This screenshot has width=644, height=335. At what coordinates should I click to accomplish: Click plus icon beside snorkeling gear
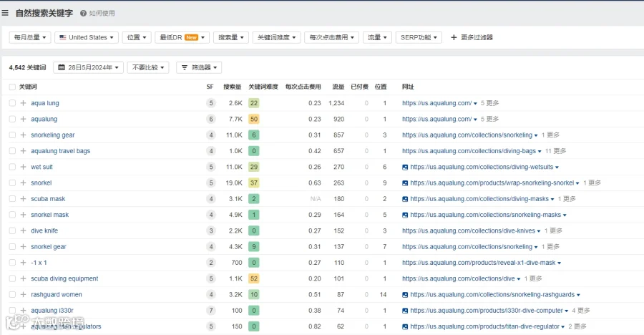(x=24, y=135)
